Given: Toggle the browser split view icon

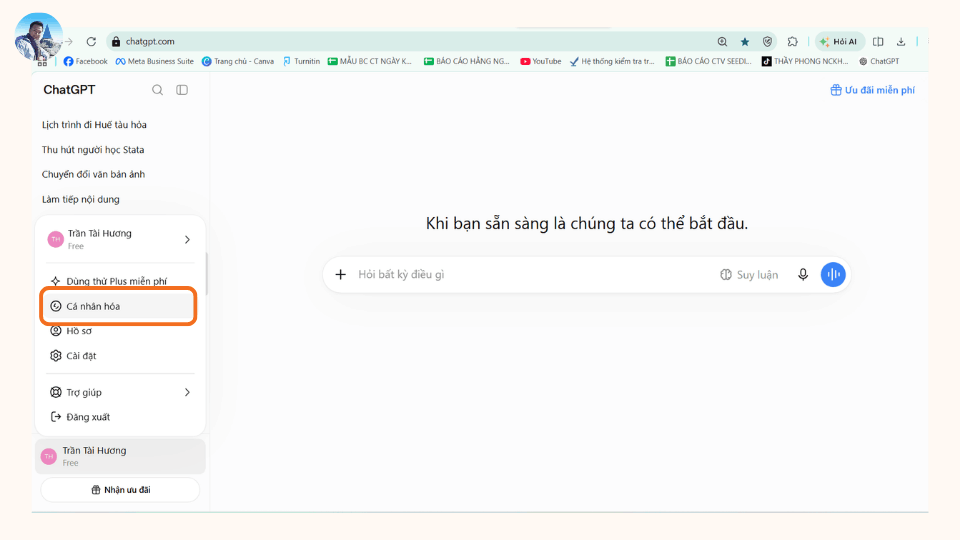Looking at the screenshot, I should 878,42.
